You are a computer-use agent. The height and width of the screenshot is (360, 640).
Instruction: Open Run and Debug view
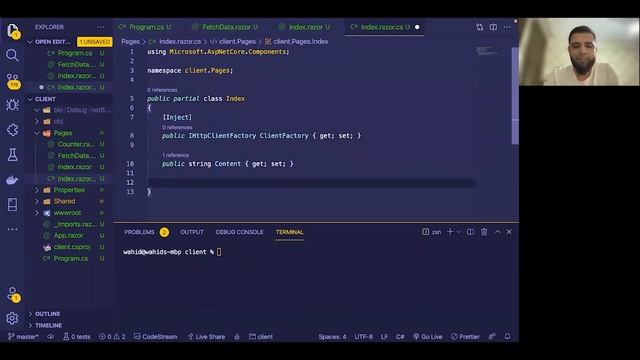[x=12, y=105]
